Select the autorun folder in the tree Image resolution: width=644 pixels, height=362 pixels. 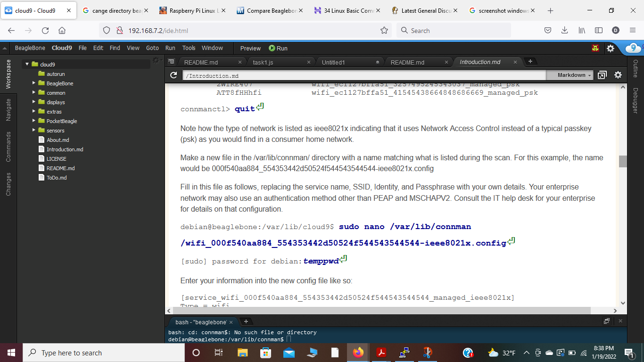click(56, 74)
